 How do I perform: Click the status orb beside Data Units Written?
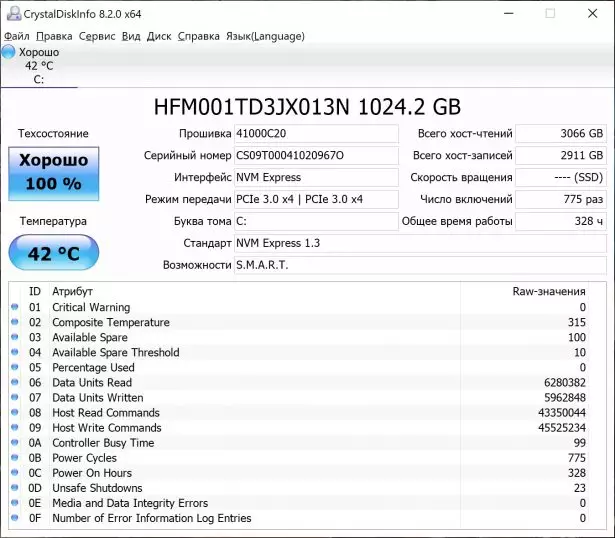[x=15, y=398]
